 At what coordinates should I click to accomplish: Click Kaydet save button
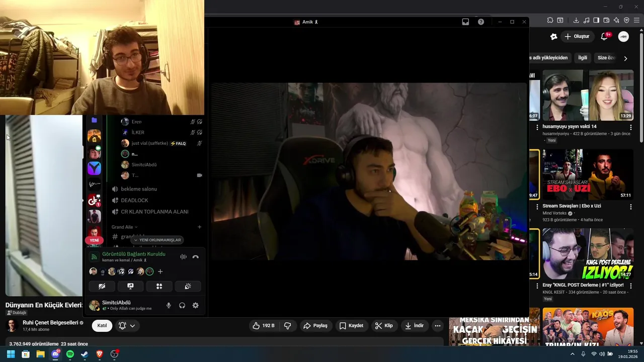[x=351, y=326]
